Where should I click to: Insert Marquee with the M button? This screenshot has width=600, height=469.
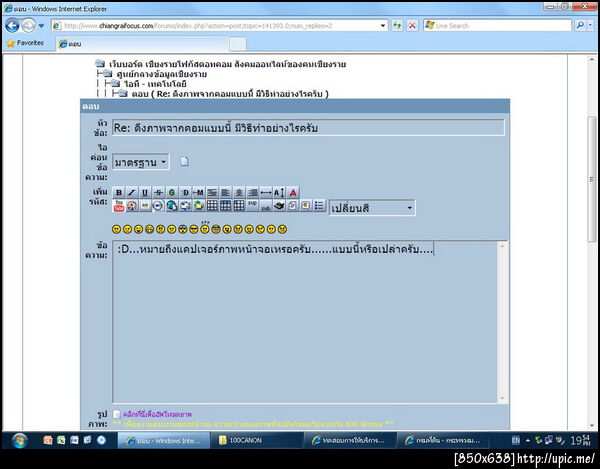point(199,192)
